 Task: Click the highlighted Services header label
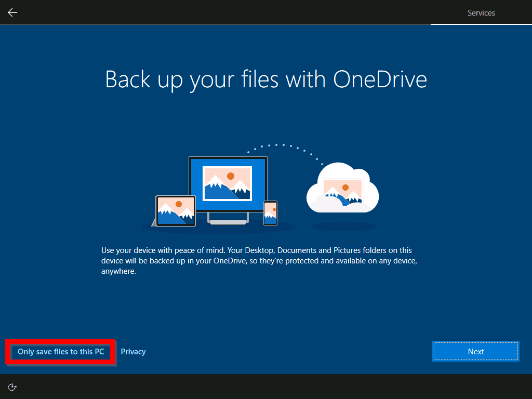(x=481, y=12)
